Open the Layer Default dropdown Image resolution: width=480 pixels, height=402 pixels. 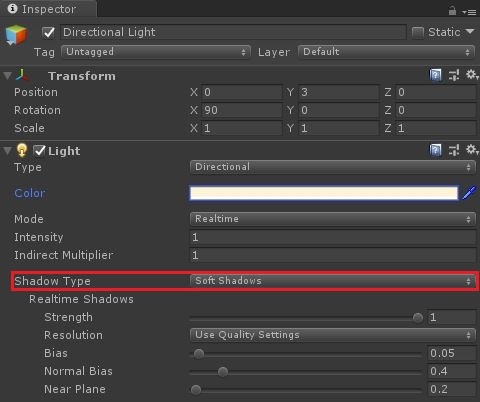pyautogui.click(x=386, y=52)
